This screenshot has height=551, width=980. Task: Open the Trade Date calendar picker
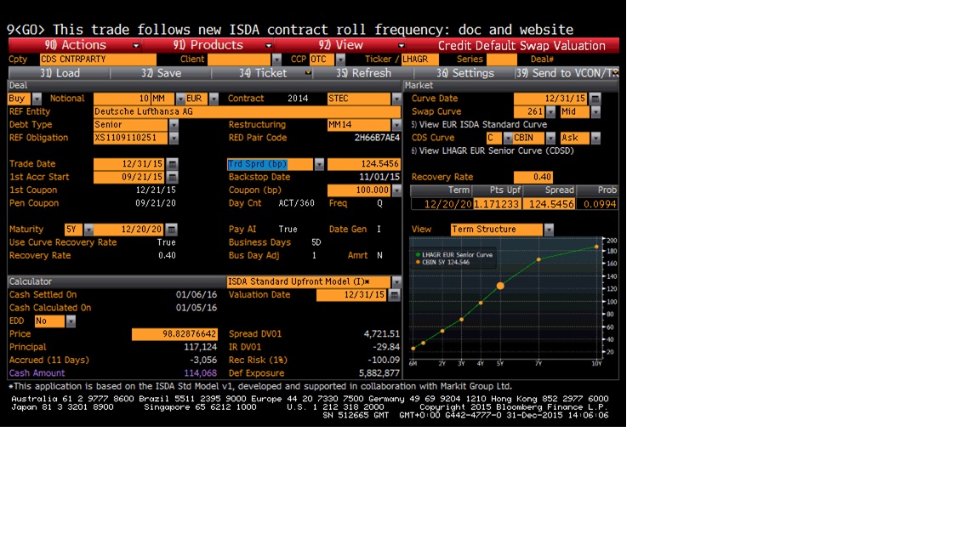click(173, 164)
